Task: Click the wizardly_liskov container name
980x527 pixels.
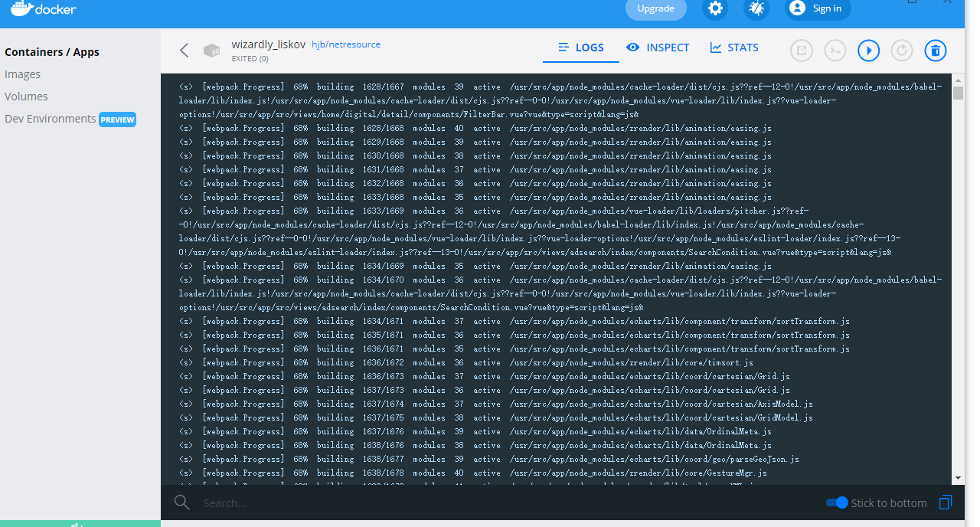Action: [269, 44]
